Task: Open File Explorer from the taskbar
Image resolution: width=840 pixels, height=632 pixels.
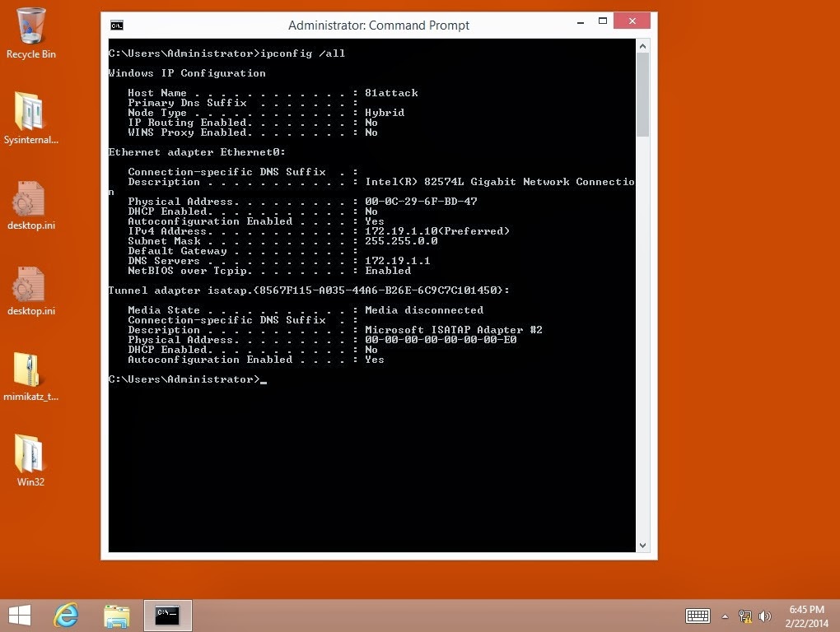Action: [116, 615]
